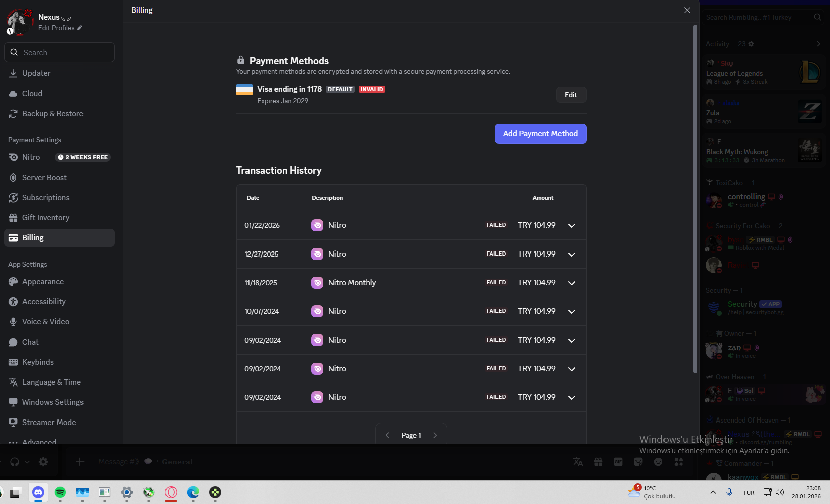This screenshot has width=830, height=504.
Task: Click the Server Boost gem icon
Action: tap(13, 178)
